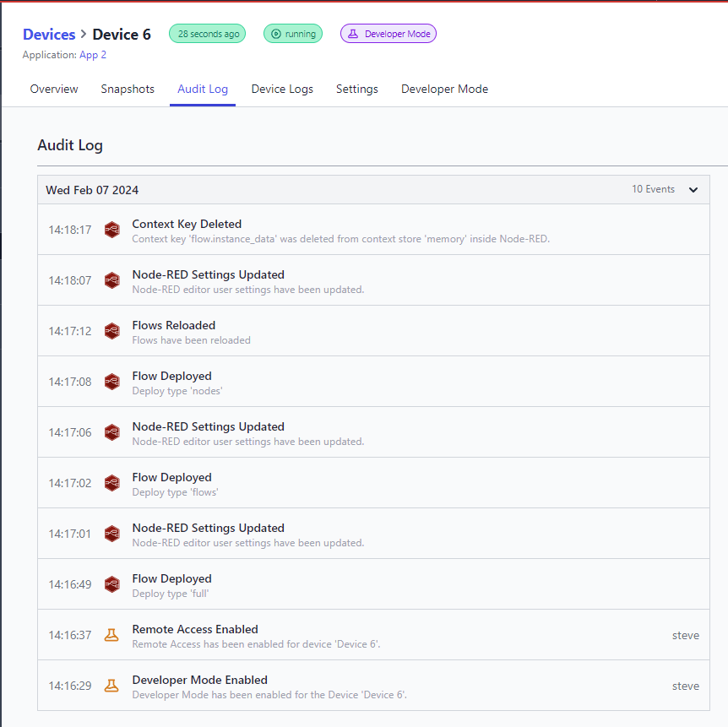Open the Overview tab
The height and width of the screenshot is (727, 728).
click(x=54, y=89)
